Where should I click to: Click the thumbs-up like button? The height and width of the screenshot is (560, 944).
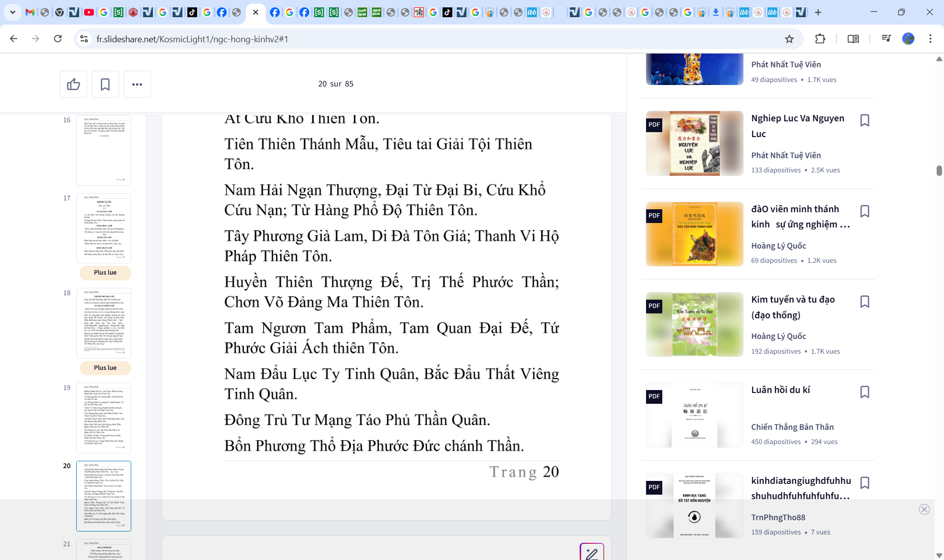(74, 84)
